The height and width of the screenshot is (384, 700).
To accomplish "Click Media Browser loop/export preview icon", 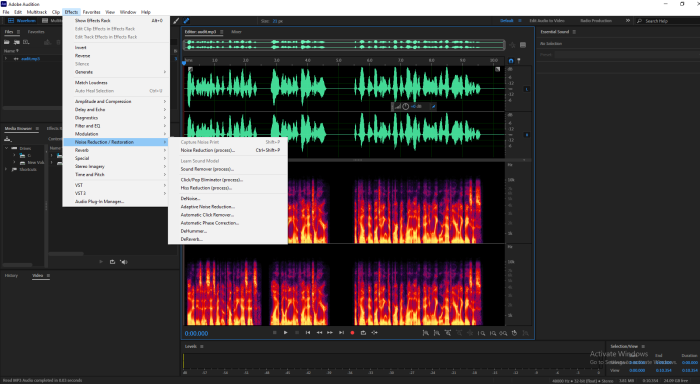I will tap(112, 262).
